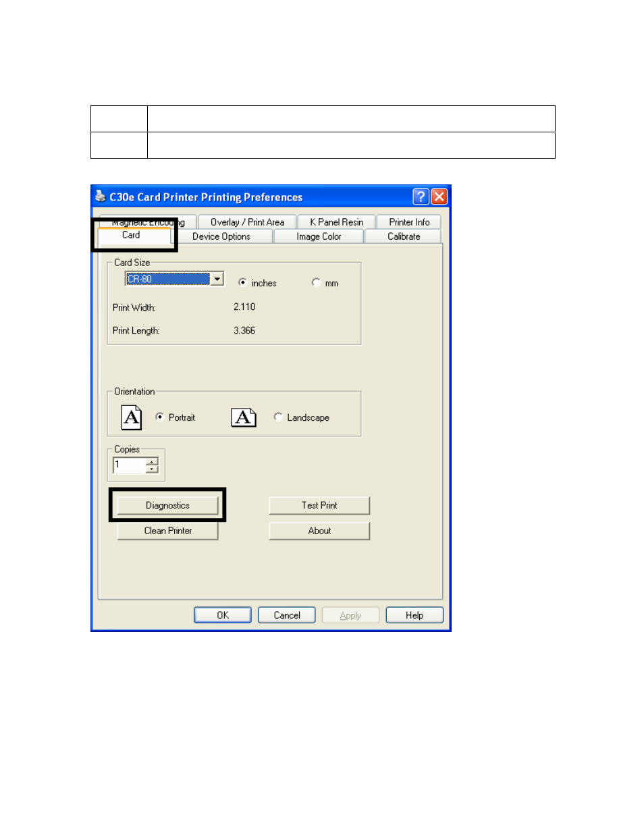Viewport: 644px width, 834px height.
Task: Select the mm radio button
Action: point(316,282)
